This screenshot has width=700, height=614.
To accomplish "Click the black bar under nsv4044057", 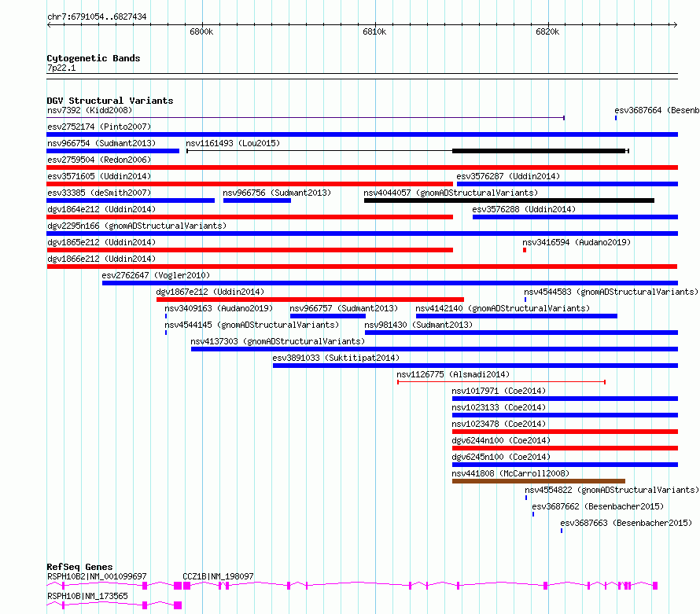I will point(509,200).
